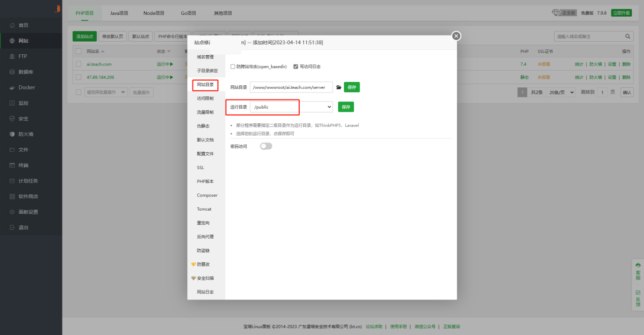Select SSL in the dialog side menu
644x335 pixels.
201,167
